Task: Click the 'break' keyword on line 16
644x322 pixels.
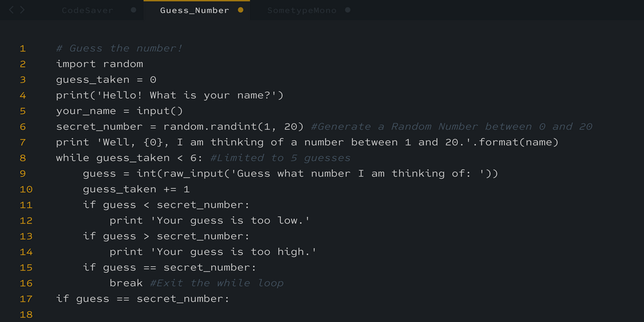Action: [126, 283]
